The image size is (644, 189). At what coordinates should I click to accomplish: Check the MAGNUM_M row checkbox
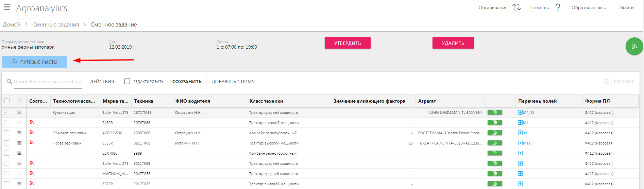pos(7,174)
